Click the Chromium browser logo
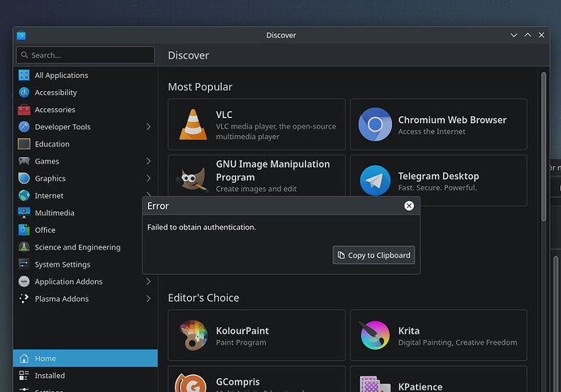561x392 pixels. pyautogui.click(x=375, y=124)
